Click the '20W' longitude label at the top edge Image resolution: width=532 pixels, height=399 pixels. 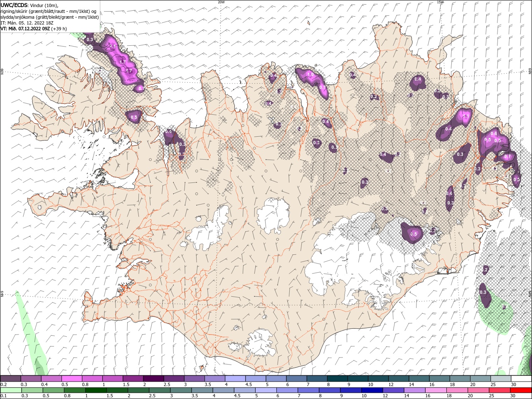coord(221,2)
